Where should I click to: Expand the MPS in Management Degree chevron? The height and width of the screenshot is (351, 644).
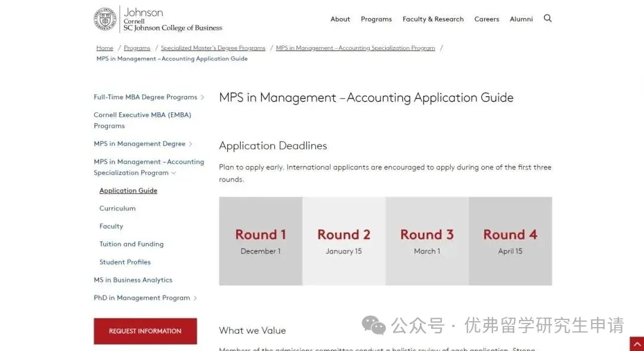[191, 144]
